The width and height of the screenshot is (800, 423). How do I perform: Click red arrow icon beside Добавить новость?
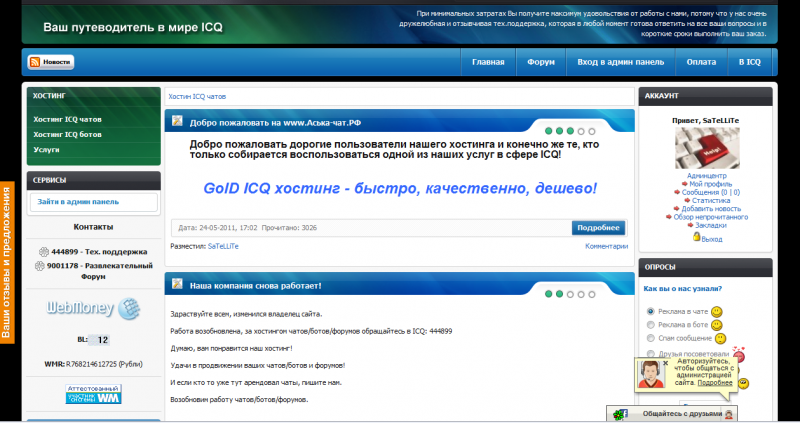[x=677, y=209]
